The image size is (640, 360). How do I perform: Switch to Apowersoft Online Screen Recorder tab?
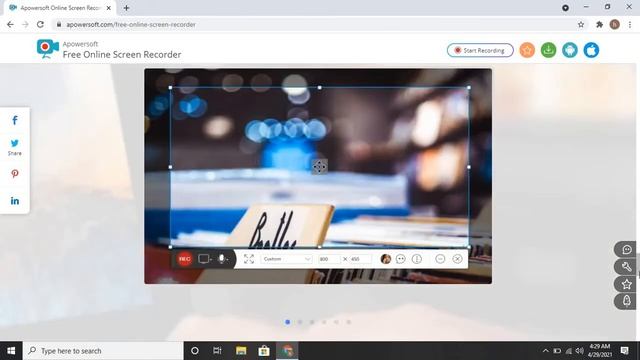click(59, 8)
